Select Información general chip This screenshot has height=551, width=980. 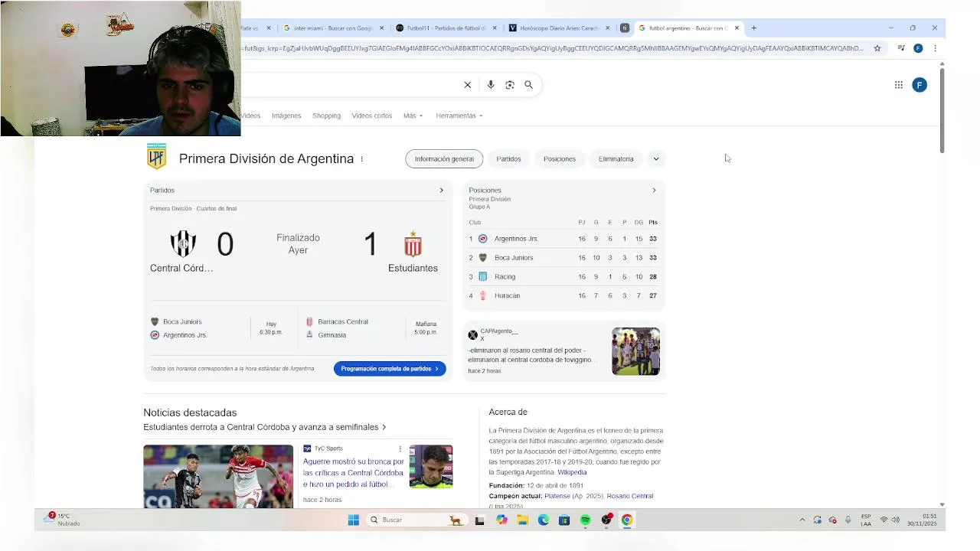click(444, 159)
